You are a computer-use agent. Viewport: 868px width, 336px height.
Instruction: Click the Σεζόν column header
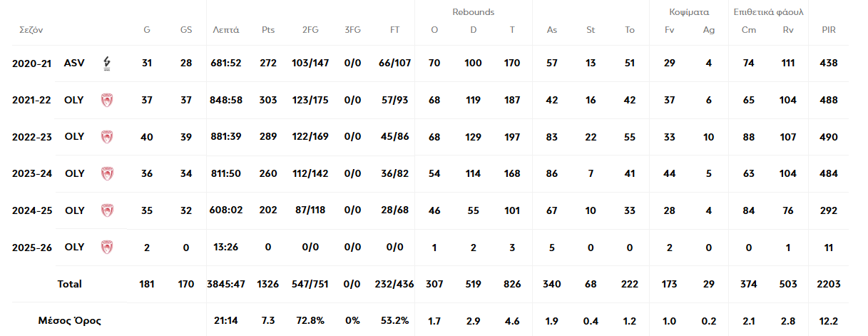pos(30,30)
